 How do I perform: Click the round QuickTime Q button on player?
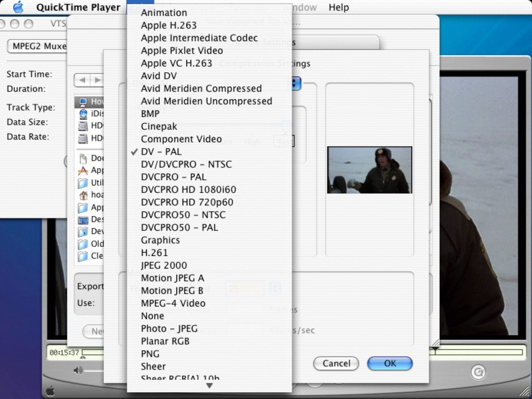pyautogui.click(x=478, y=372)
